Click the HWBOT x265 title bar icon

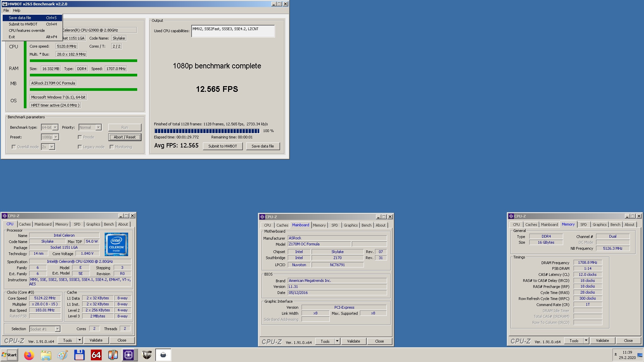tap(5, 4)
